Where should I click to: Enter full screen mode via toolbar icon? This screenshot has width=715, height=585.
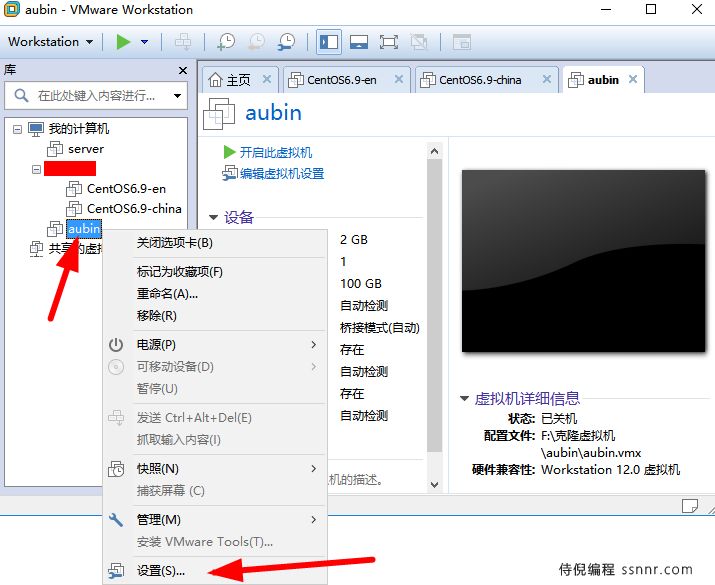click(389, 42)
